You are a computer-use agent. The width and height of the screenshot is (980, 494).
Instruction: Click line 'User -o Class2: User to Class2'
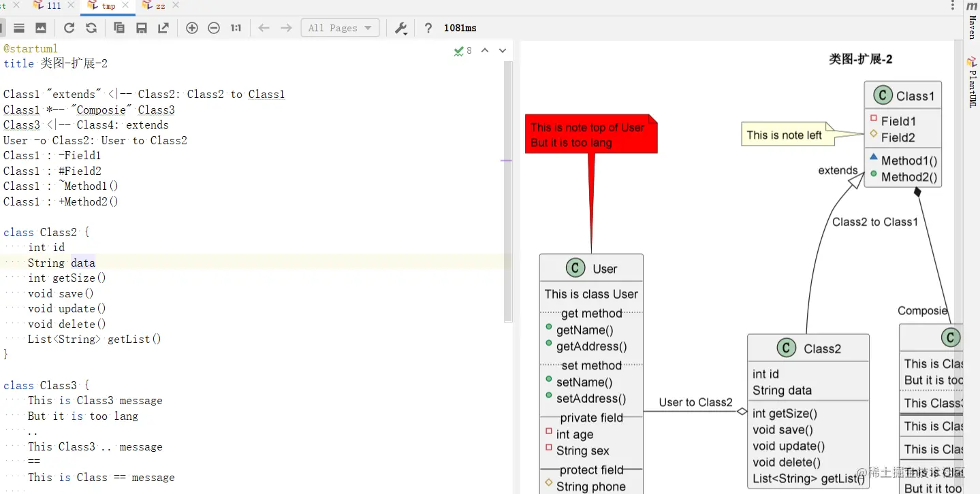point(95,140)
